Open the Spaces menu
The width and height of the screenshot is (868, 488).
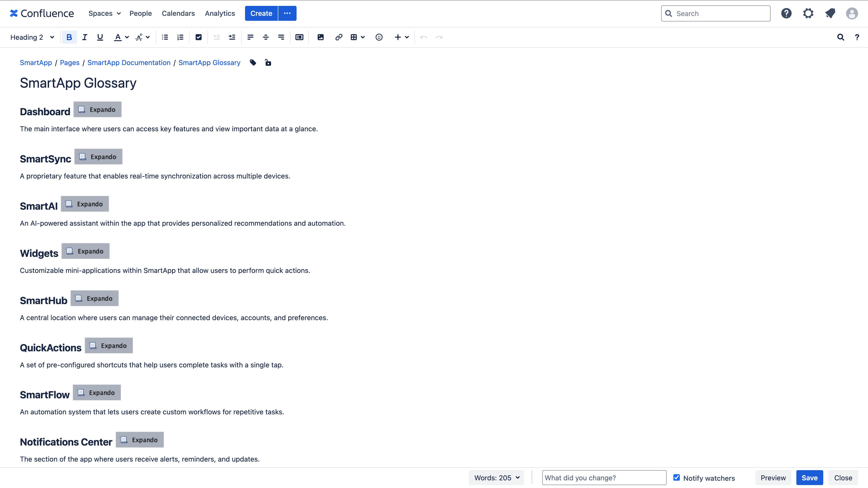click(104, 14)
